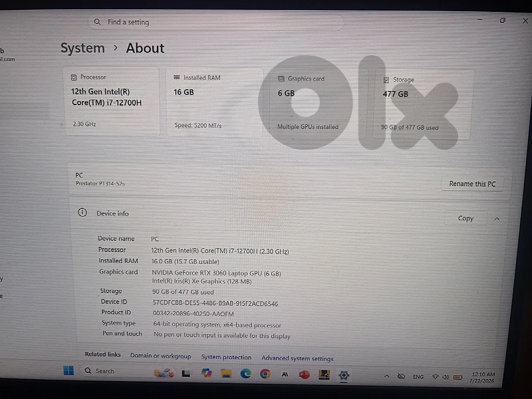Click the Predator P1314-57s model name
The height and width of the screenshot is (399, 532).
click(100, 184)
